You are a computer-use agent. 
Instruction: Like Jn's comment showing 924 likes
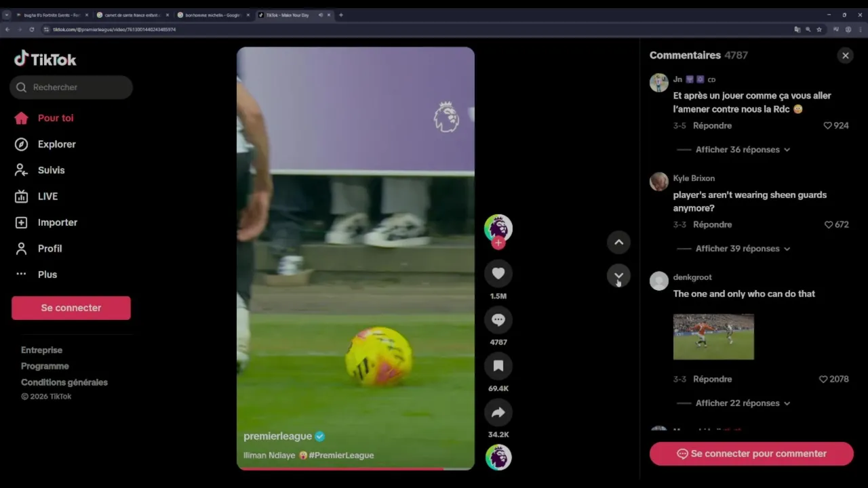[x=836, y=125]
